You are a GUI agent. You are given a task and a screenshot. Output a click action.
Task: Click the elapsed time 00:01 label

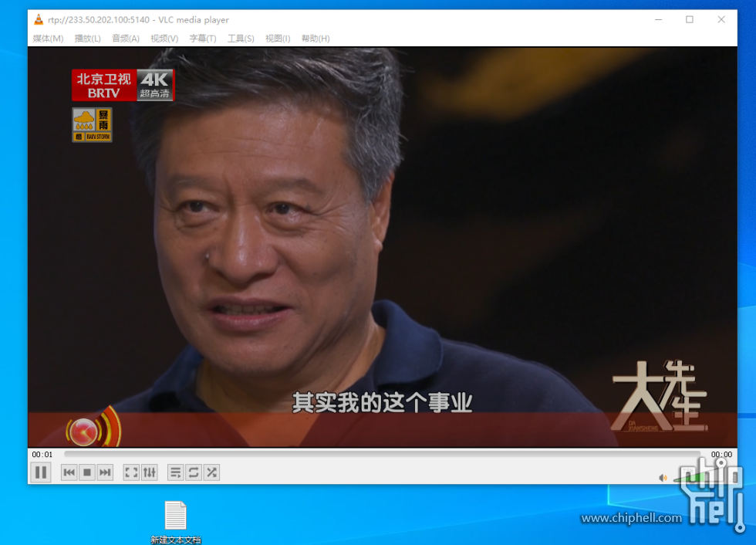[x=42, y=455]
